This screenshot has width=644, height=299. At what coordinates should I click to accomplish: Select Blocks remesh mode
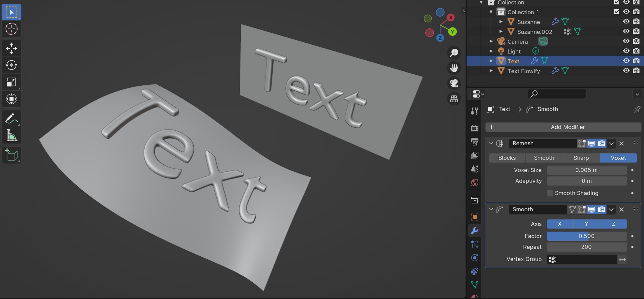click(x=507, y=158)
